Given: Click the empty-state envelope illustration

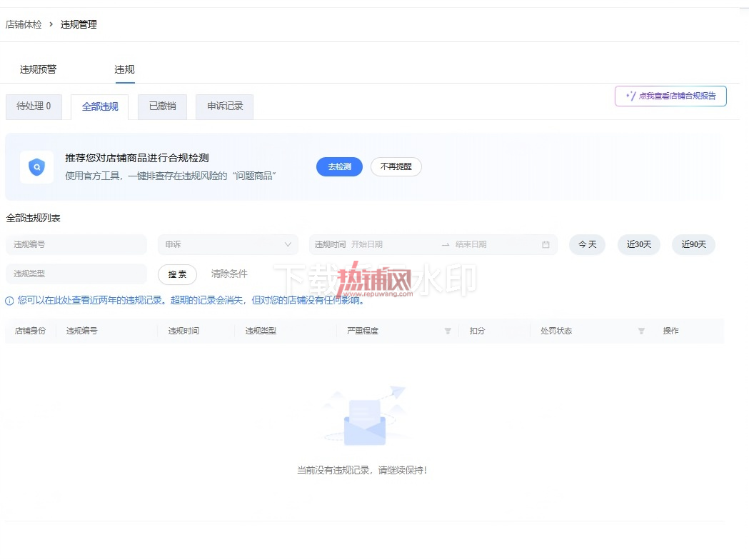Looking at the screenshot, I should coord(365,416).
